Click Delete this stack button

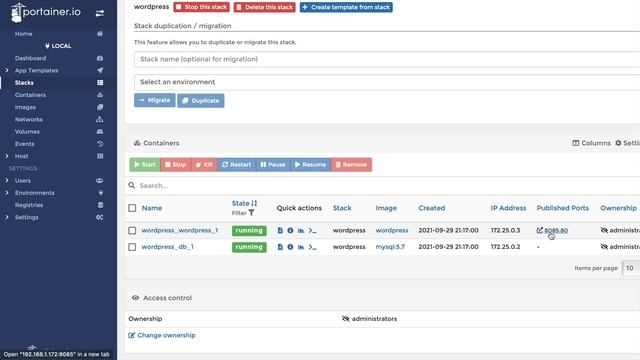264,7
